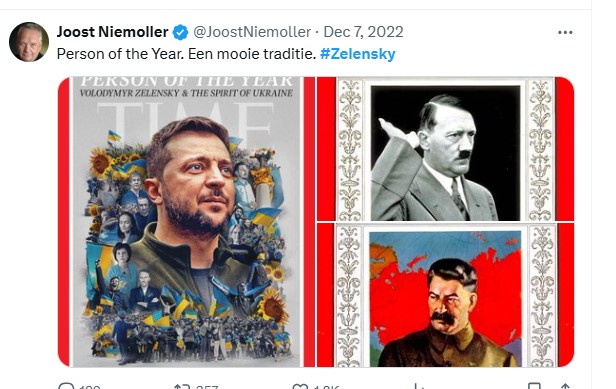
Task: Open the black-and-white saluting man image
Action: pyautogui.click(x=446, y=149)
